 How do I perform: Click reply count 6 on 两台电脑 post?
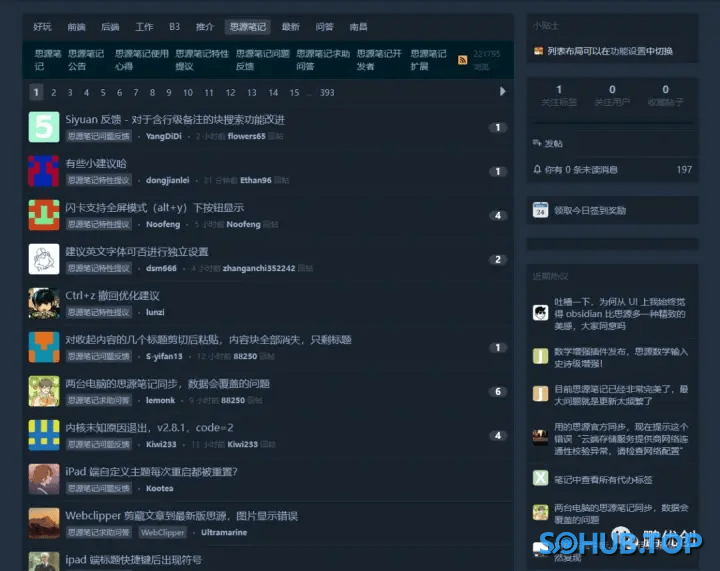point(498,392)
